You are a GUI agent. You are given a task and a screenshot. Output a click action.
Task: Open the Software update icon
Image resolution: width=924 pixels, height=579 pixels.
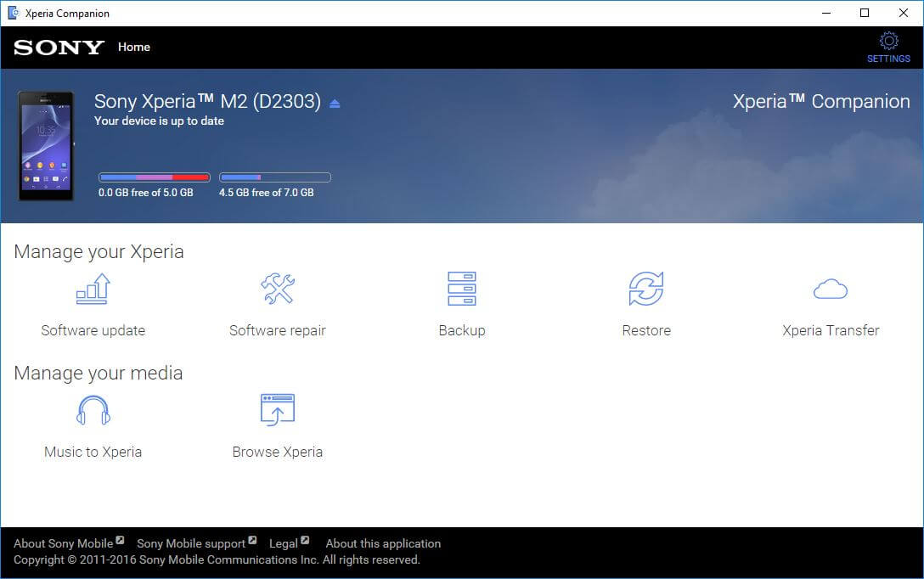pyautogui.click(x=93, y=289)
